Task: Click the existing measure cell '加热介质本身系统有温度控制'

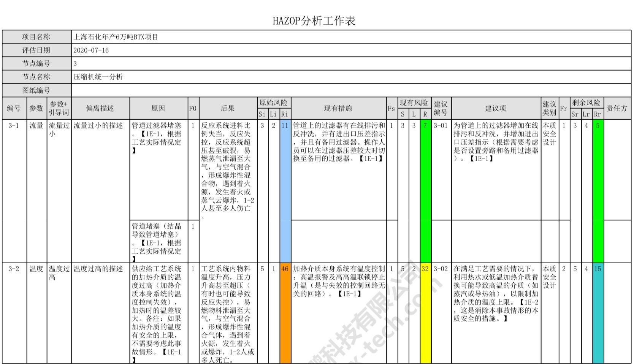Action: pyautogui.click(x=339, y=313)
